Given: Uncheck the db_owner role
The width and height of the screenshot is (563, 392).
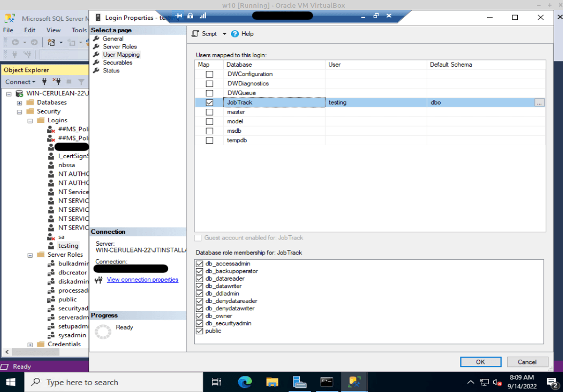Looking at the screenshot, I should pyautogui.click(x=200, y=316).
